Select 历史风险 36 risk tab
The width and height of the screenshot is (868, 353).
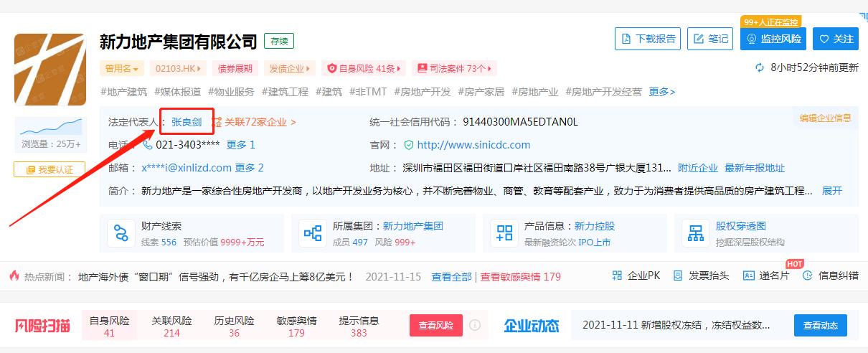point(234,326)
